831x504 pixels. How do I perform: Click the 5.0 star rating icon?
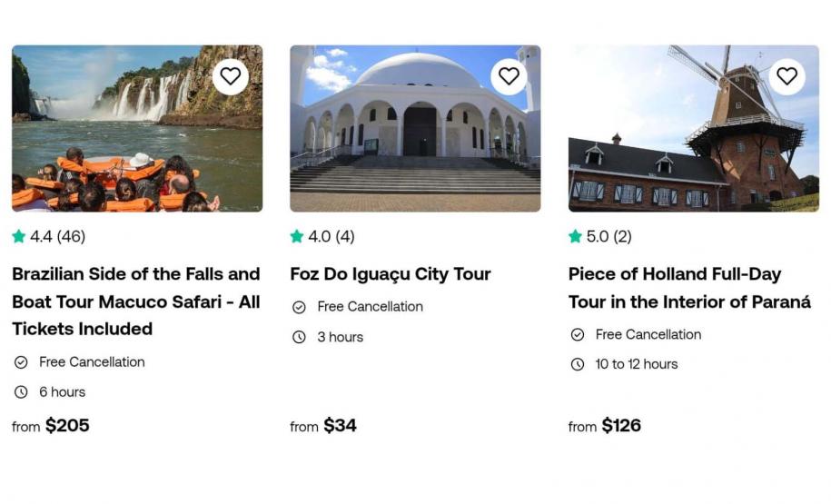[575, 237]
